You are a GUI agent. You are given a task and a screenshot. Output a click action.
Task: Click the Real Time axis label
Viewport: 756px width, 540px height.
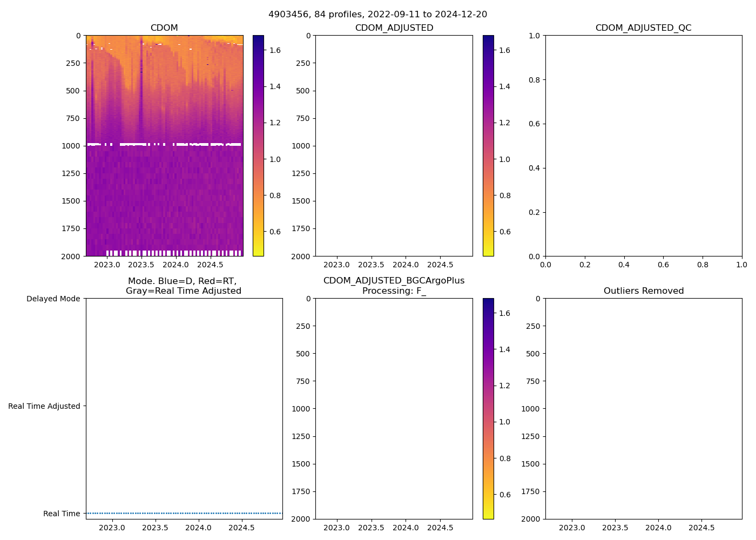(x=61, y=514)
